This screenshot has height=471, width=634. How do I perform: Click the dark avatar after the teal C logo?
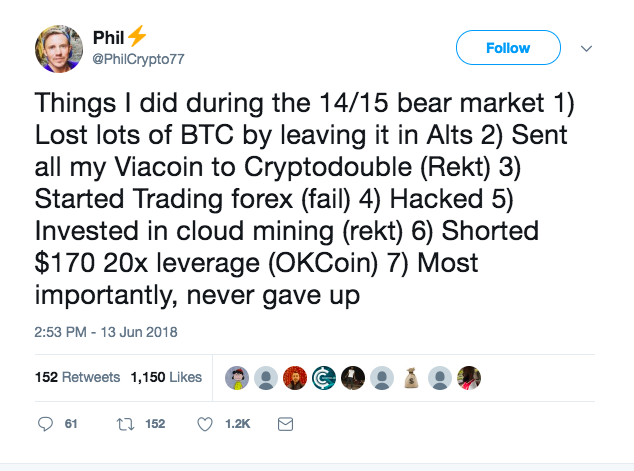353,377
